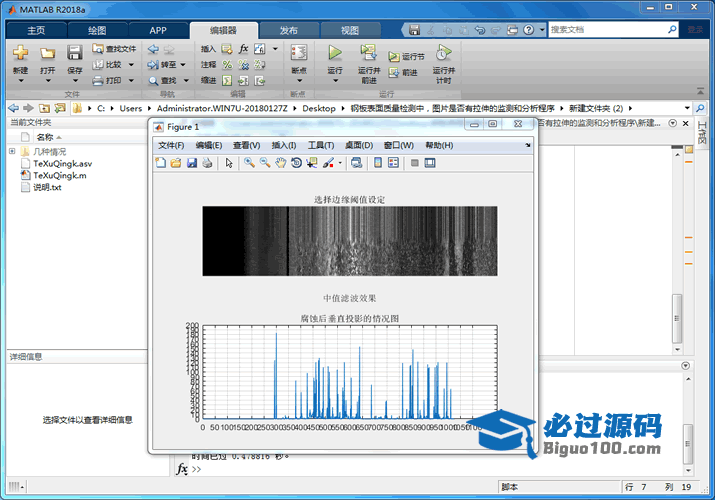
Task: Select the file TeXuQingk.asv
Action: [x=62, y=163]
